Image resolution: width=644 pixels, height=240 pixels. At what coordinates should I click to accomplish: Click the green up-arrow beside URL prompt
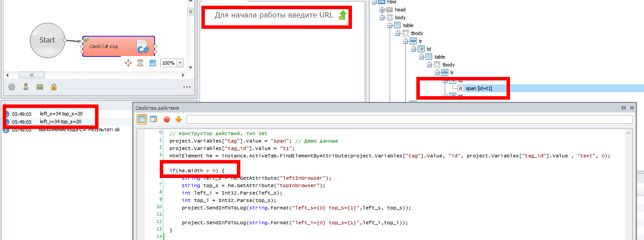tap(342, 15)
